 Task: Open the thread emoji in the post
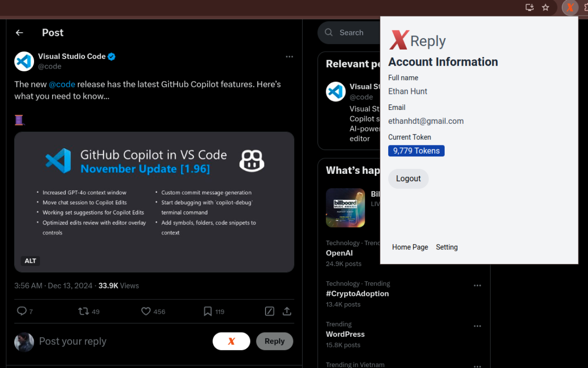click(19, 120)
